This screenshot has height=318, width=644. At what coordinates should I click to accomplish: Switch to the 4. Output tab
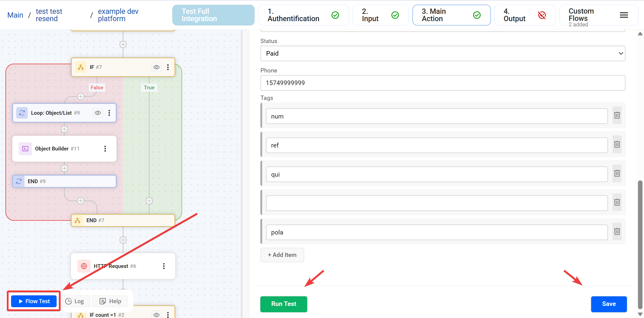(x=525, y=15)
